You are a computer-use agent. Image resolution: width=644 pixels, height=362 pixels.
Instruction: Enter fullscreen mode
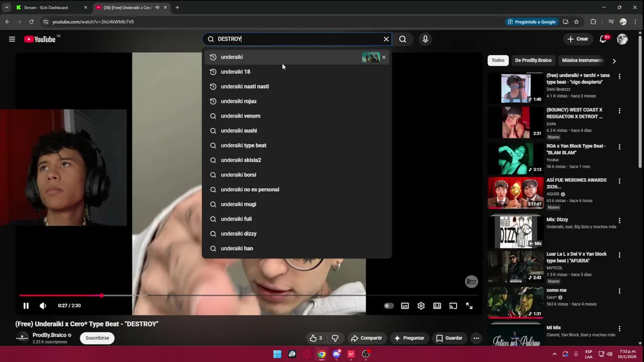(469, 306)
